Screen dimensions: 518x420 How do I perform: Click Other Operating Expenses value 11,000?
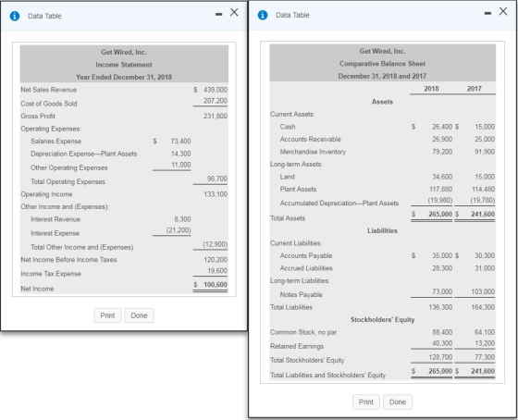point(180,165)
